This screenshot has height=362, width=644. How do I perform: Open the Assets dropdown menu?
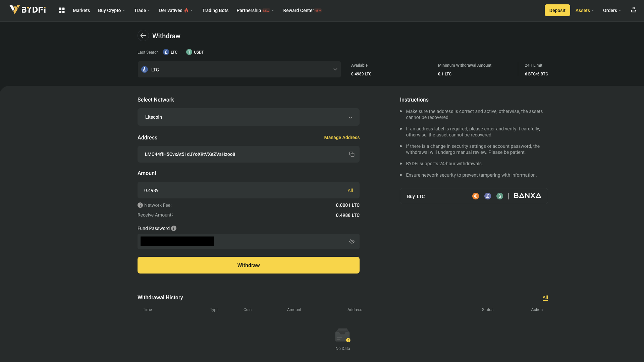[x=585, y=10]
